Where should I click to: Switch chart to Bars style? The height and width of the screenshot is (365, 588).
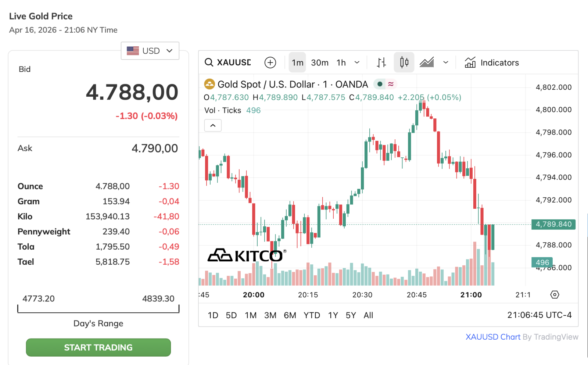(x=381, y=62)
